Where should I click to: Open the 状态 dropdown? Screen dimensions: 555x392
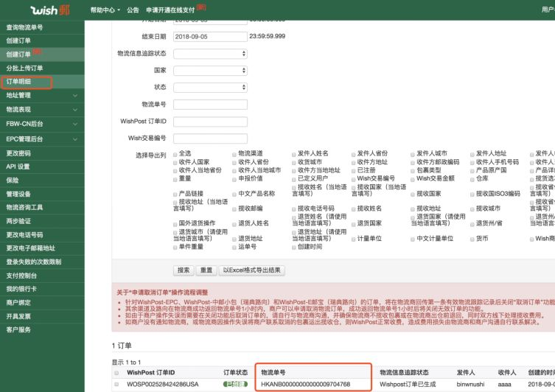point(210,87)
